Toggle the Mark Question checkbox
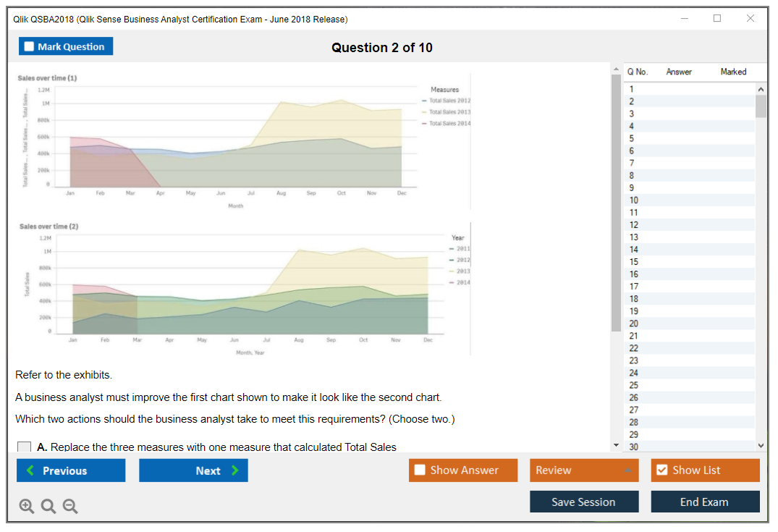778x532 pixels. (30, 47)
